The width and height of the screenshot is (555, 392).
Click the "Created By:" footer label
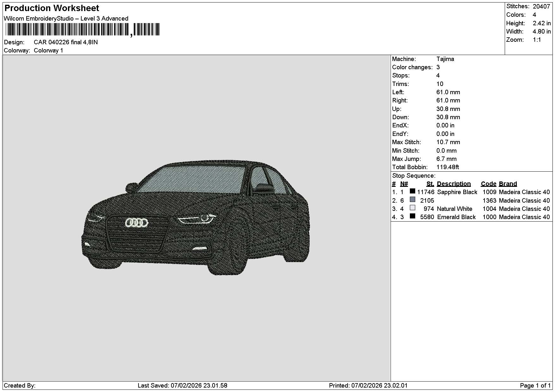(x=20, y=385)
